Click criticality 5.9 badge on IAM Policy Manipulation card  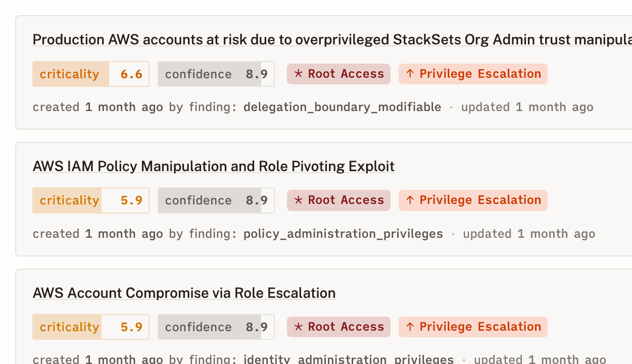[x=91, y=200]
